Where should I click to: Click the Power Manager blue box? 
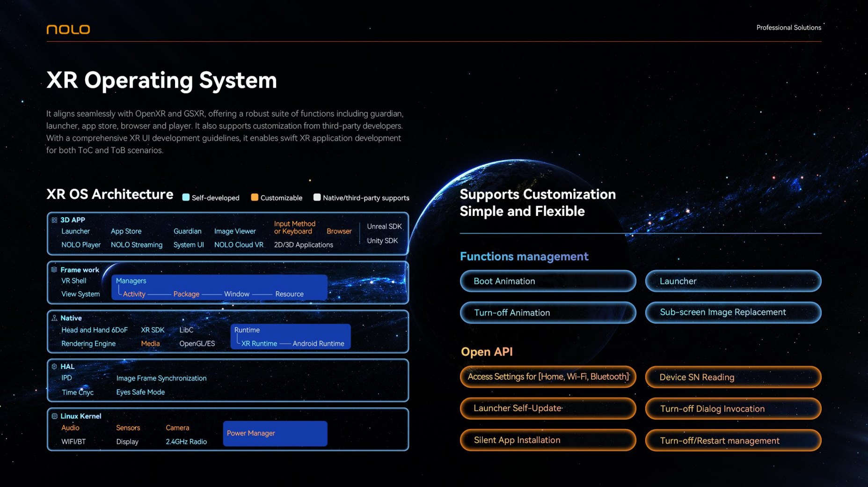pyautogui.click(x=275, y=434)
